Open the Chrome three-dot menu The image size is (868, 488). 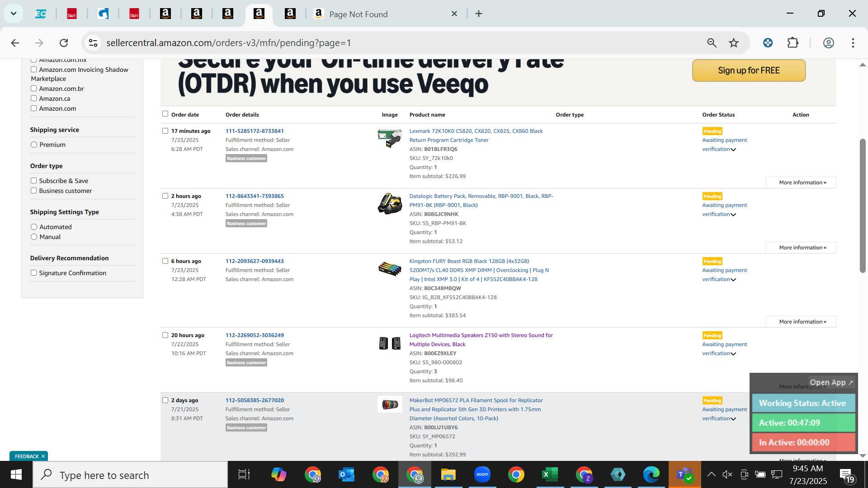[x=853, y=43]
